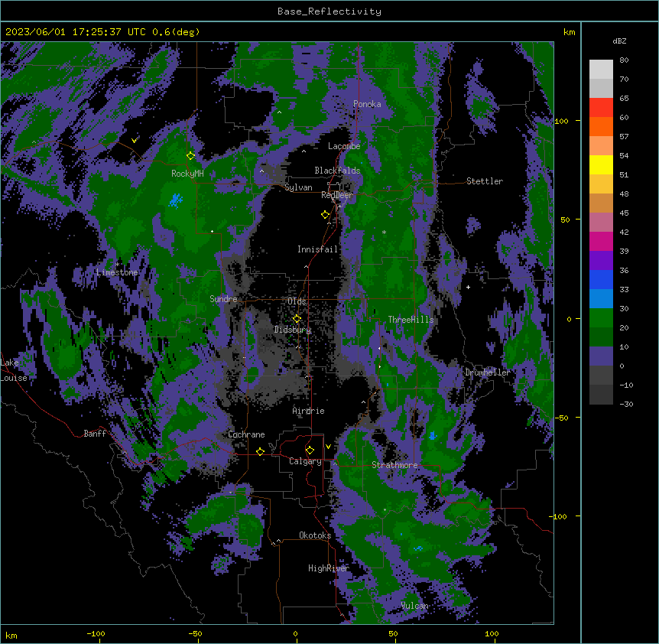Select the royal blue 33-36 dBZ swatch

pyautogui.click(x=601, y=279)
